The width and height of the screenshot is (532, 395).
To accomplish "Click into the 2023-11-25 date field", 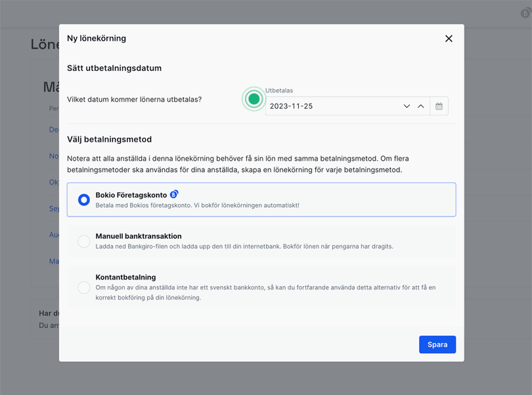I will tap(328, 106).
